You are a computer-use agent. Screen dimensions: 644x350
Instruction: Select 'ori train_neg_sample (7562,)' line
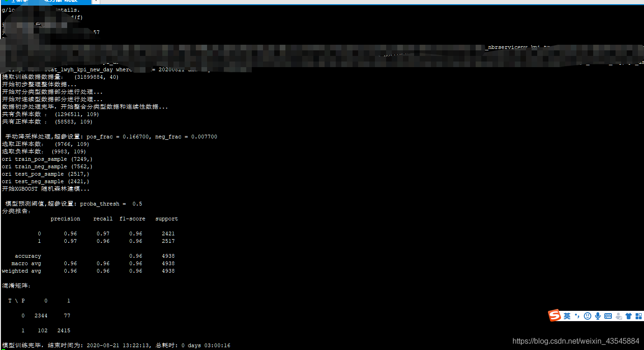click(47, 166)
